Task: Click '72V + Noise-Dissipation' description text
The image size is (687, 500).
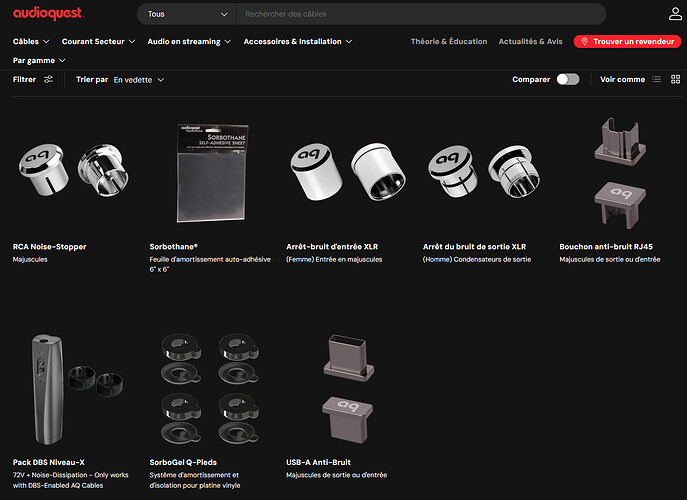Action: pos(71,480)
